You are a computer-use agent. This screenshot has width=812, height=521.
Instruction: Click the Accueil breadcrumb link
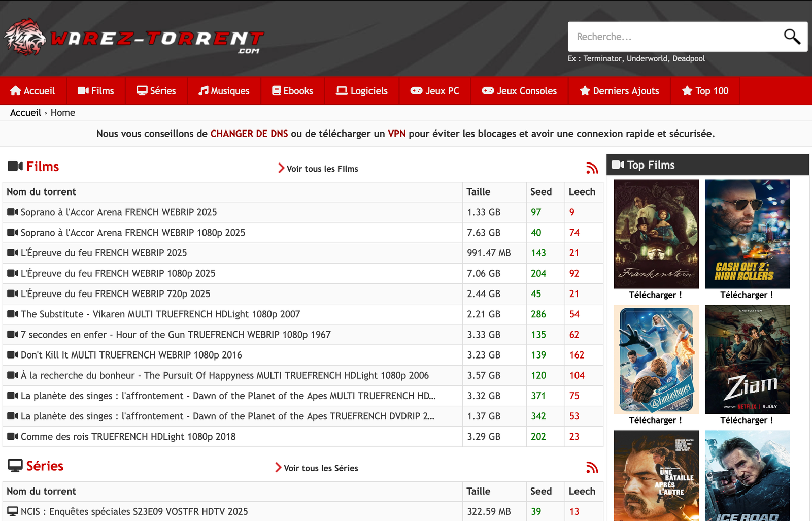coord(25,113)
